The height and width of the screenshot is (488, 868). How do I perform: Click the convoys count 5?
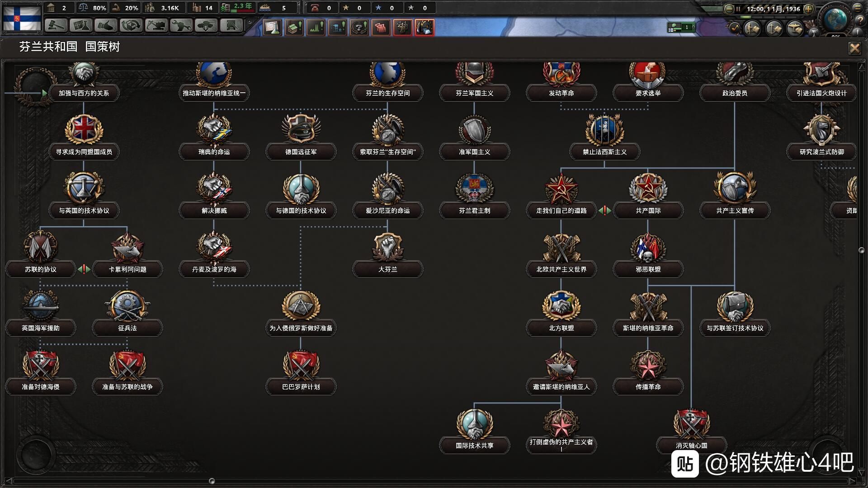point(277,8)
